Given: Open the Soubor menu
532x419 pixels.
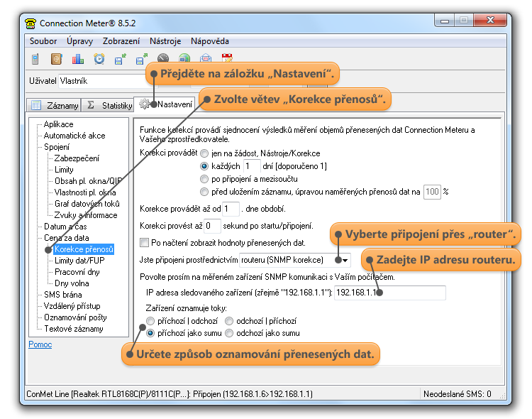Looking at the screenshot, I should click(43, 41).
